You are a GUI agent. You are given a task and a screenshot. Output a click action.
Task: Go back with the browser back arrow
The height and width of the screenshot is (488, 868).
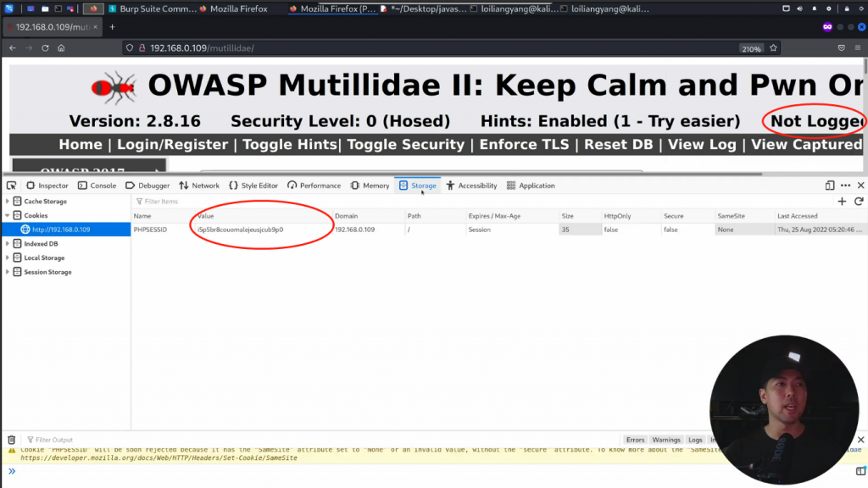(12, 48)
